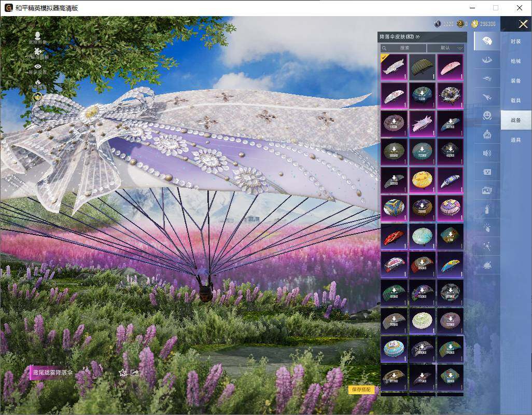
Task: Select the parachute category icon in sidebar
Action: (487, 41)
